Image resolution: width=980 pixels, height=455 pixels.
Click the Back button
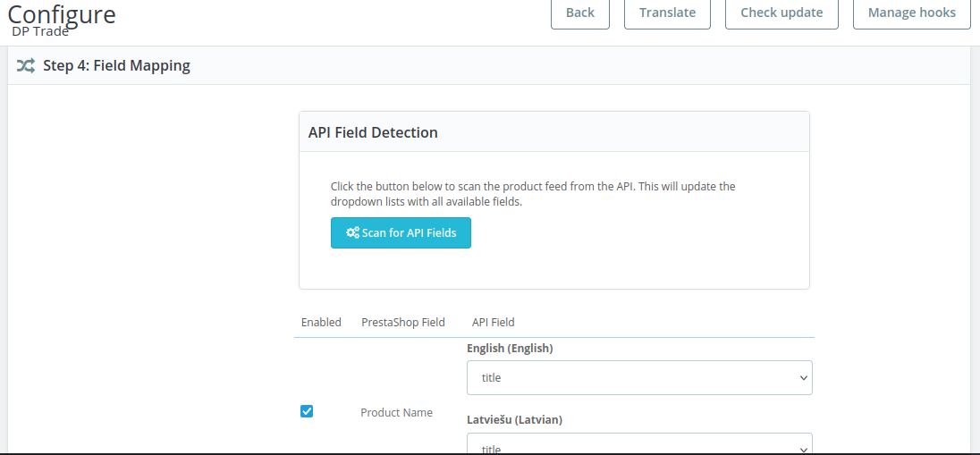coord(579,13)
